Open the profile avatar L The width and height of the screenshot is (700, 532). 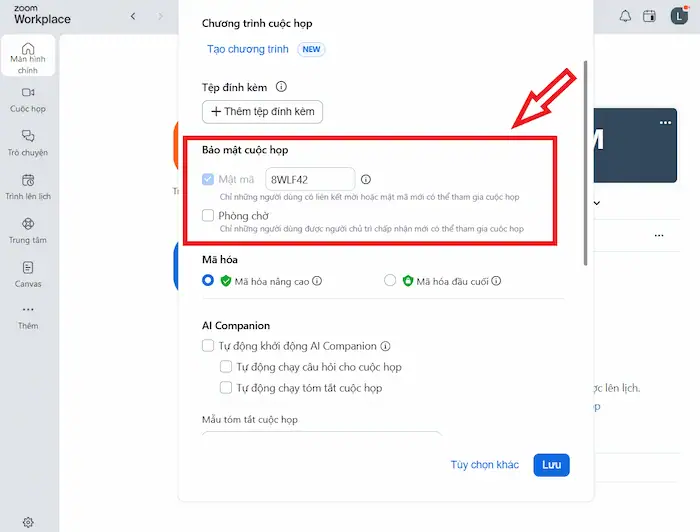pos(679,16)
